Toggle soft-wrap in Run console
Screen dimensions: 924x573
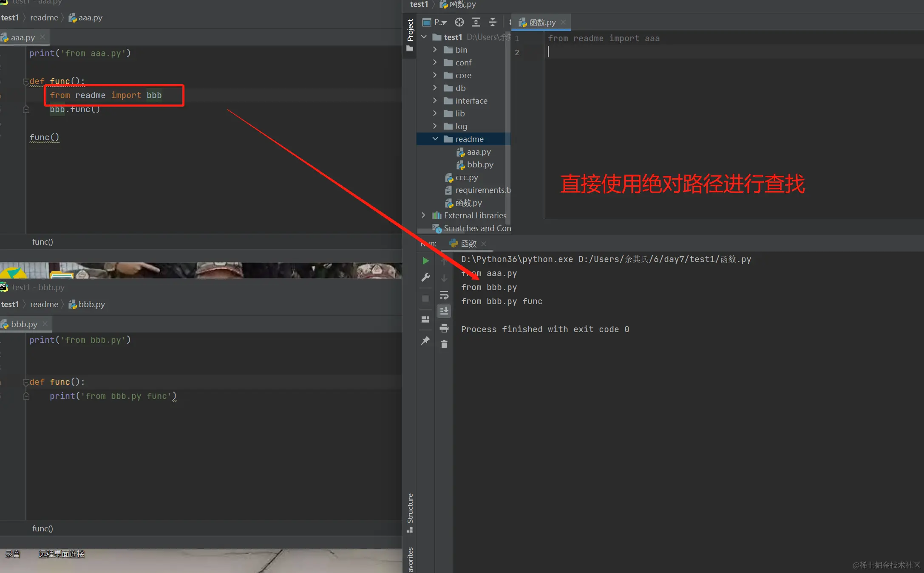tap(444, 295)
